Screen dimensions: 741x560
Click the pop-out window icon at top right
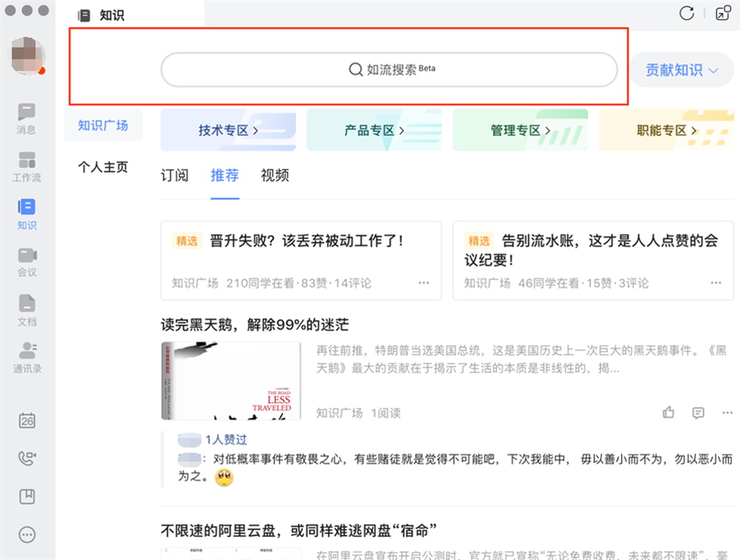(723, 13)
